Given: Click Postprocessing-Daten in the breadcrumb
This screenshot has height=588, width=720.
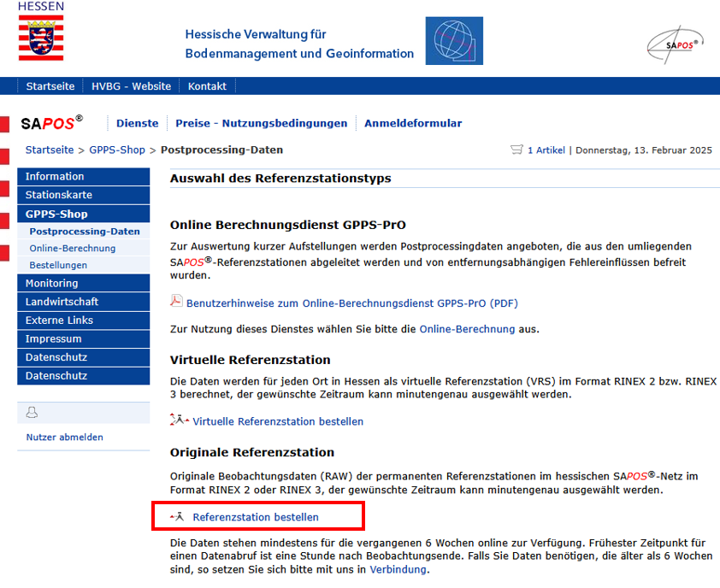Looking at the screenshot, I should point(221,150).
